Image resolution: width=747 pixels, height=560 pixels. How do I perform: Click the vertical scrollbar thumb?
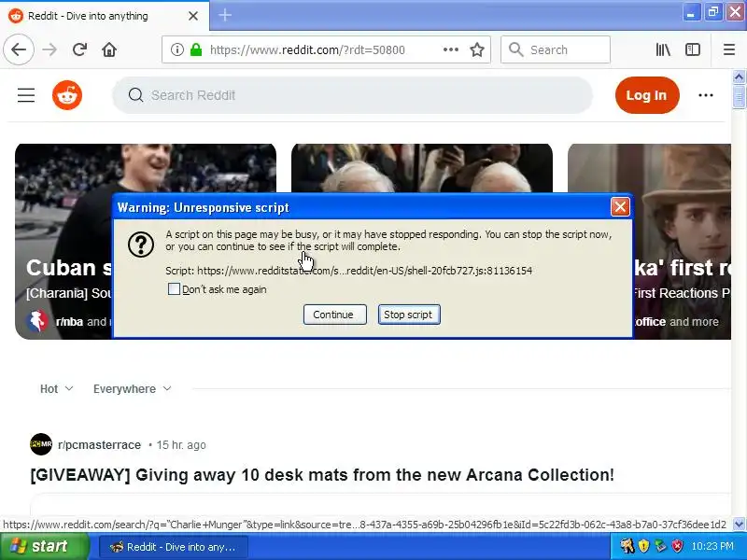pyautogui.click(x=739, y=97)
